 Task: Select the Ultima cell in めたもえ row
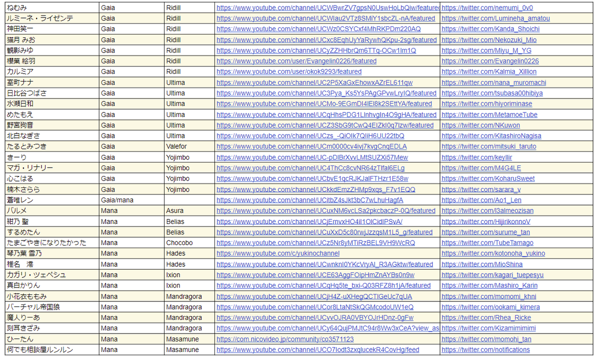[x=189, y=114]
